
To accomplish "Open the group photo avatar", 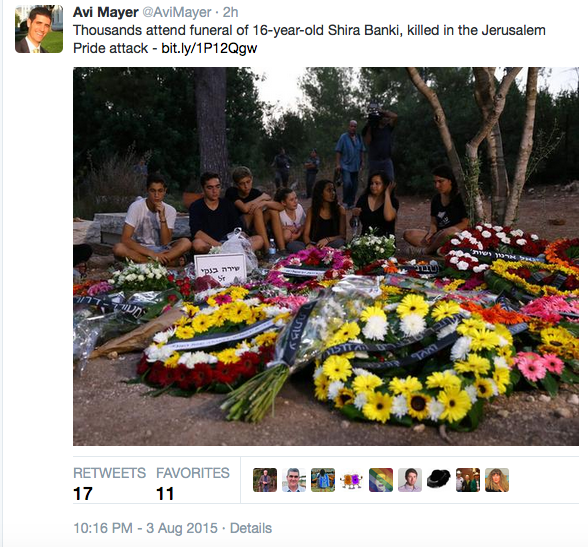I will click(x=468, y=480).
